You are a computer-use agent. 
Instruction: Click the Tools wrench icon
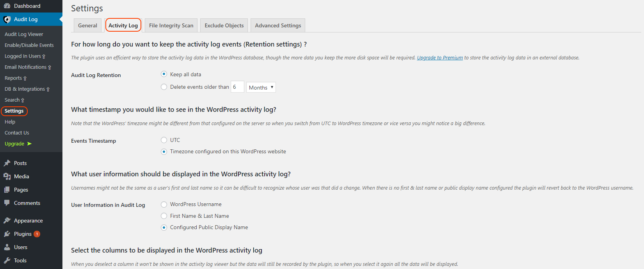pos(7,260)
